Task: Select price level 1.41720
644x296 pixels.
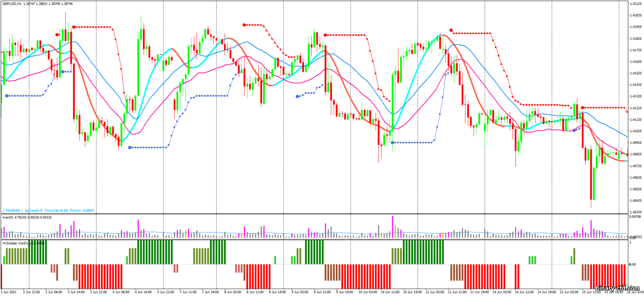Action: click(x=635, y=50)
